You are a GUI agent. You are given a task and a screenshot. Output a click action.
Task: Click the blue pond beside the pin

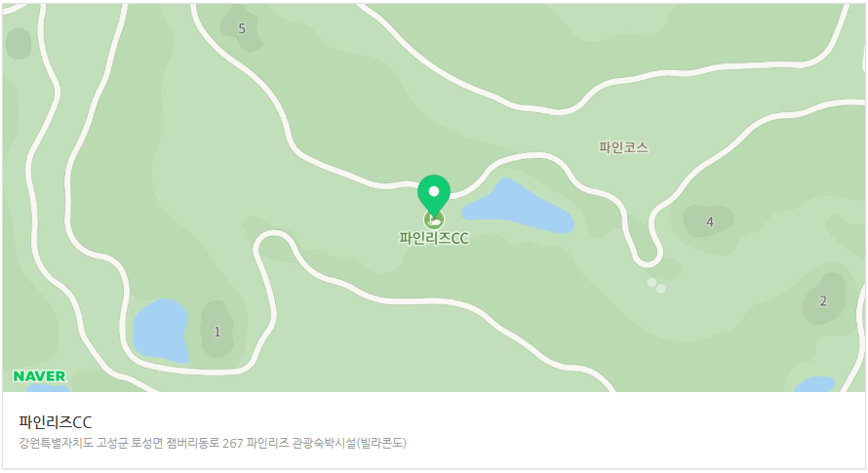point(518,208)
